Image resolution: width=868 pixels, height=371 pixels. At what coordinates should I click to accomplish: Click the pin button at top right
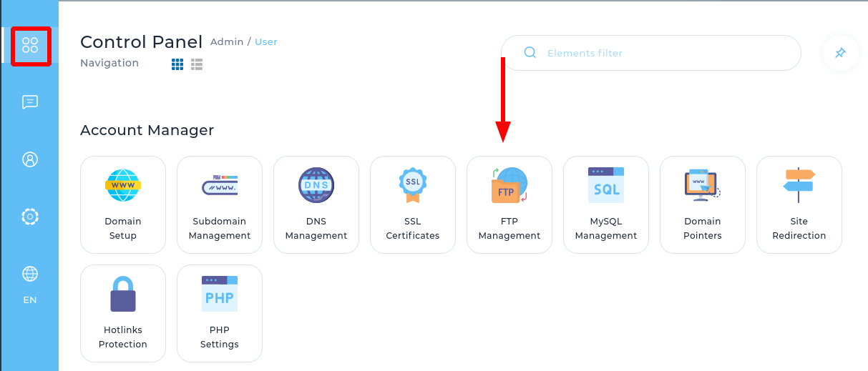tap(841, 53)
